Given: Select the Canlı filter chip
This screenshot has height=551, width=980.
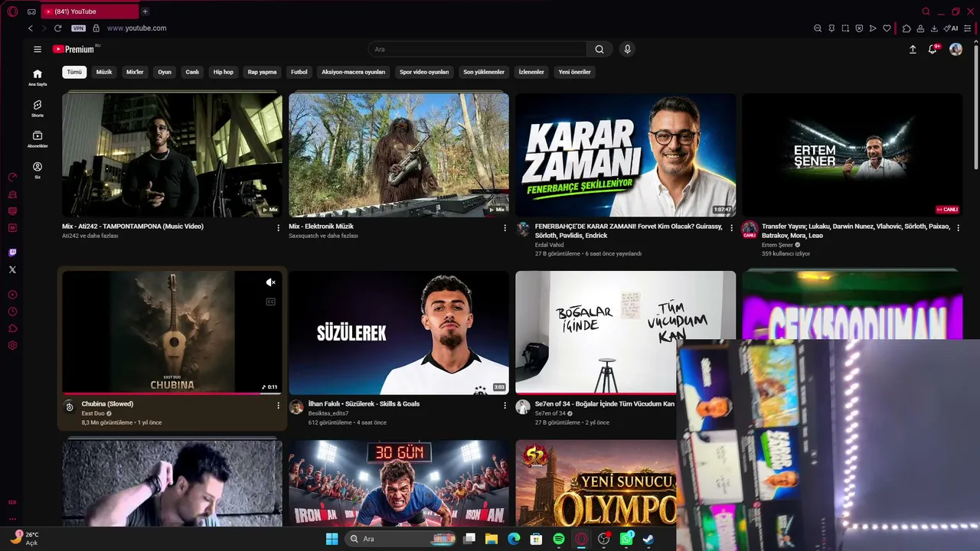Looking at the screenshot, I should click(192, 72).
